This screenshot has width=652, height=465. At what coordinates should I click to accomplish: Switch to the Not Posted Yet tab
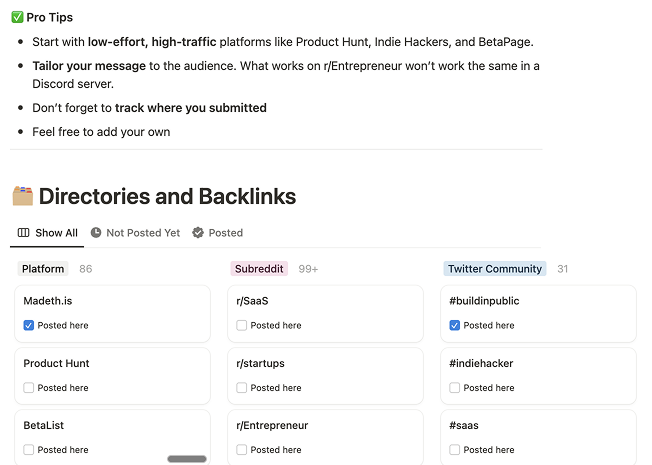click(x=136, y=233)
